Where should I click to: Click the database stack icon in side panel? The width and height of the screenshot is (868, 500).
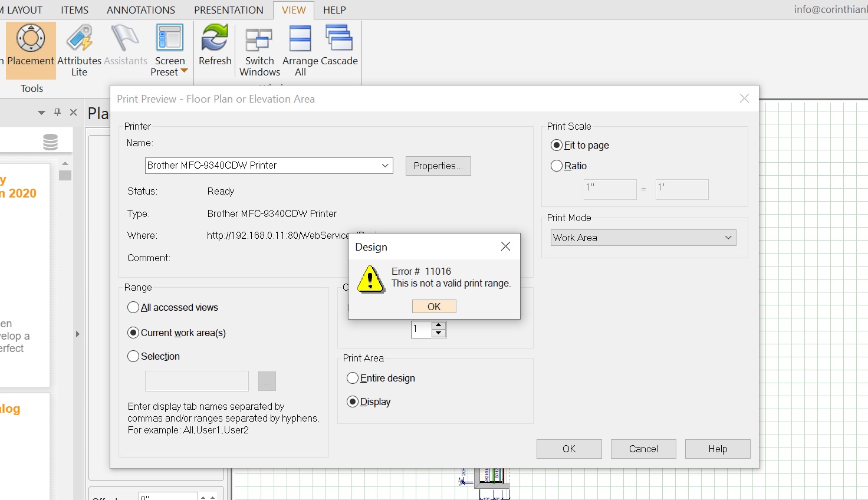51,142
